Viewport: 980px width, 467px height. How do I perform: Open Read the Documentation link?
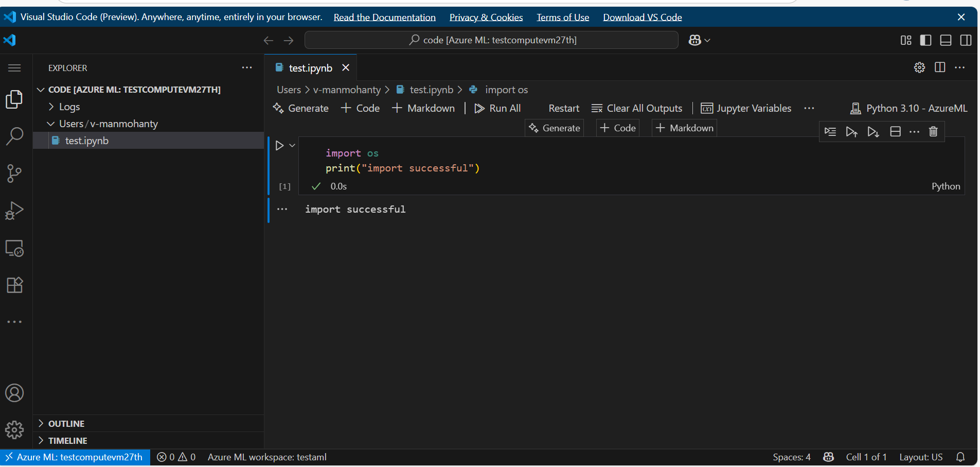tap(384, 17)
